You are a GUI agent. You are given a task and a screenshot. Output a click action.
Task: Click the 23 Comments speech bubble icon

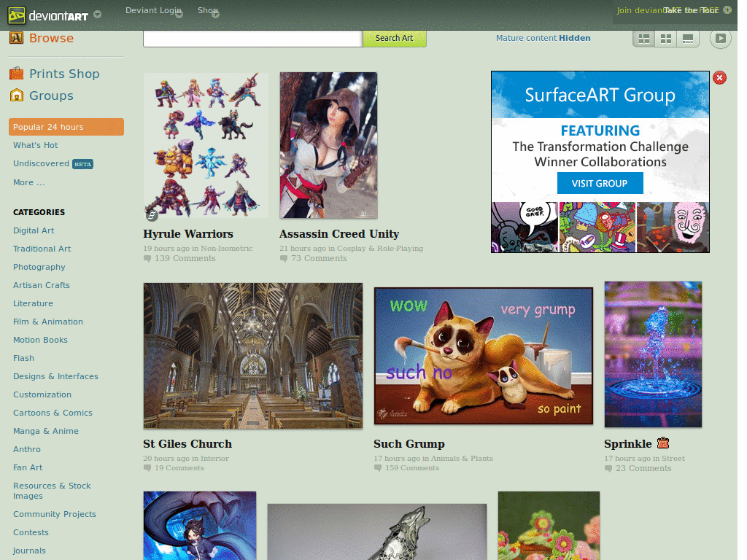608,469
